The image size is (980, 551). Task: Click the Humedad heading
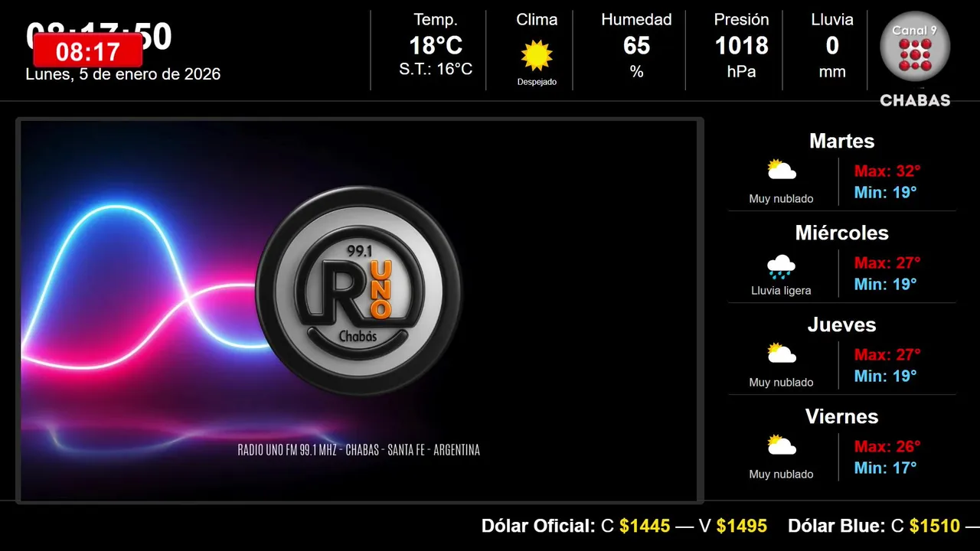click(x=636, y=20)
